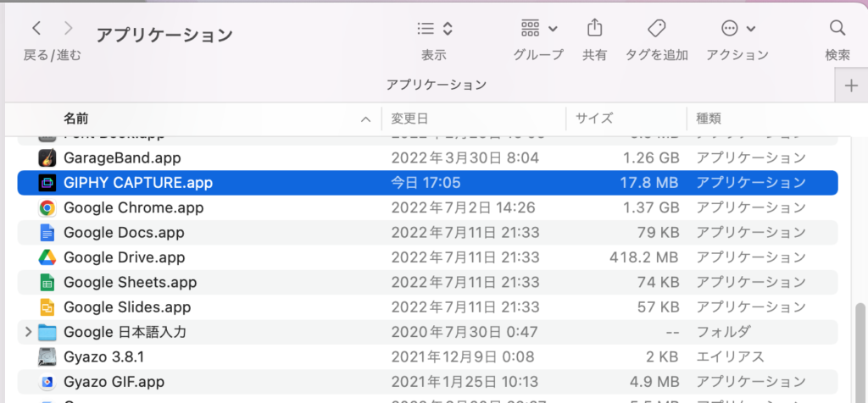The width and height of the screenshot is (868, 403).
Task: Click the Gyazo GIF app icon
Action: 47,382
